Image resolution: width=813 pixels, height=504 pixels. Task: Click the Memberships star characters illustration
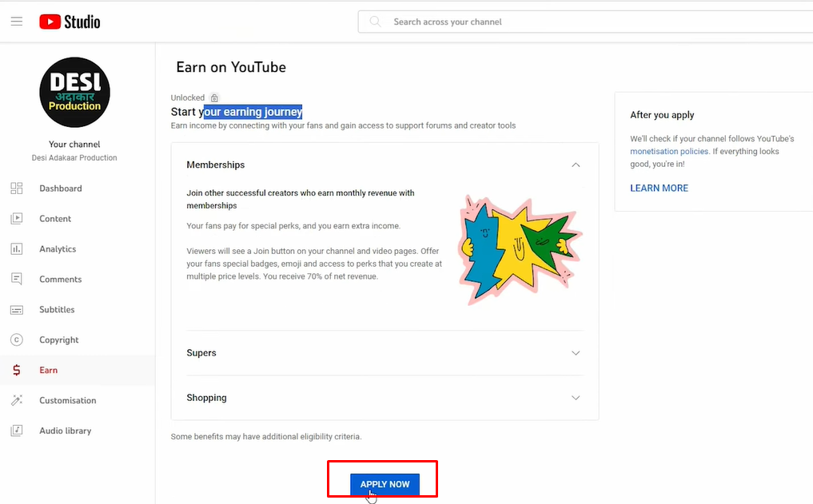pyautogui.click(x=520, y=250)
